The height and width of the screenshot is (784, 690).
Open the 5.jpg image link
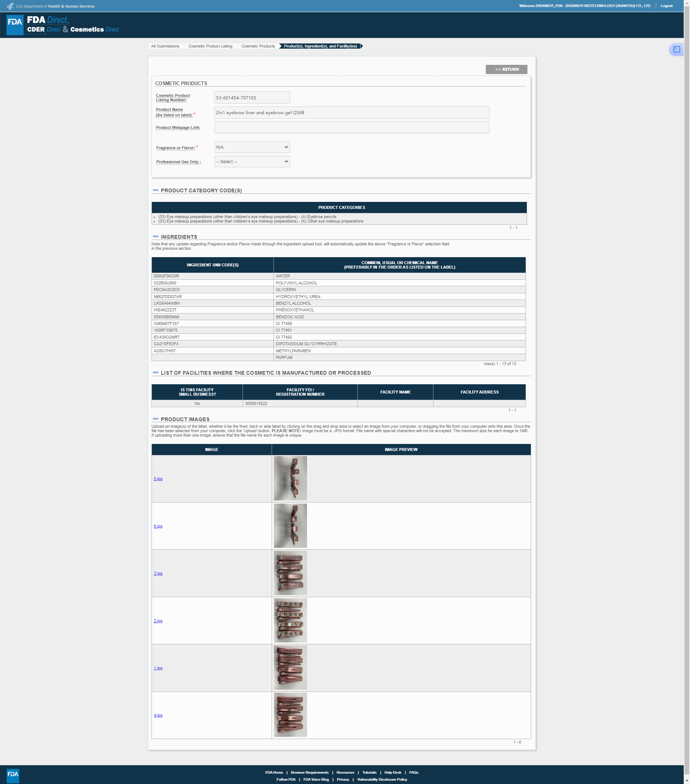click(x=158, y=479)
